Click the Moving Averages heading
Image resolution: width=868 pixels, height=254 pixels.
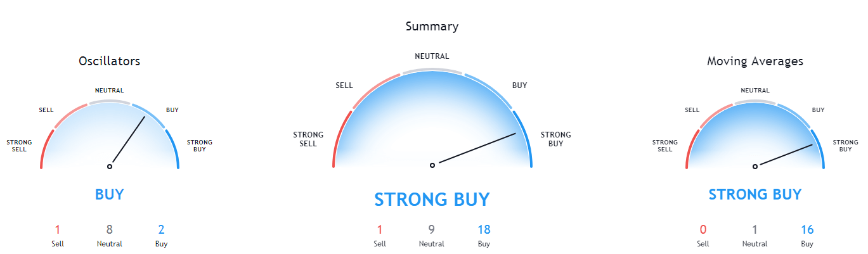[x=755, y=61]
